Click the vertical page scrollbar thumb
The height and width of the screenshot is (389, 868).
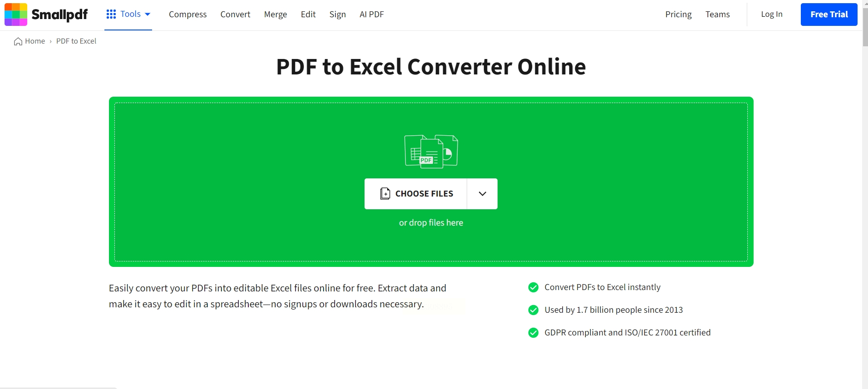point(865,26)
